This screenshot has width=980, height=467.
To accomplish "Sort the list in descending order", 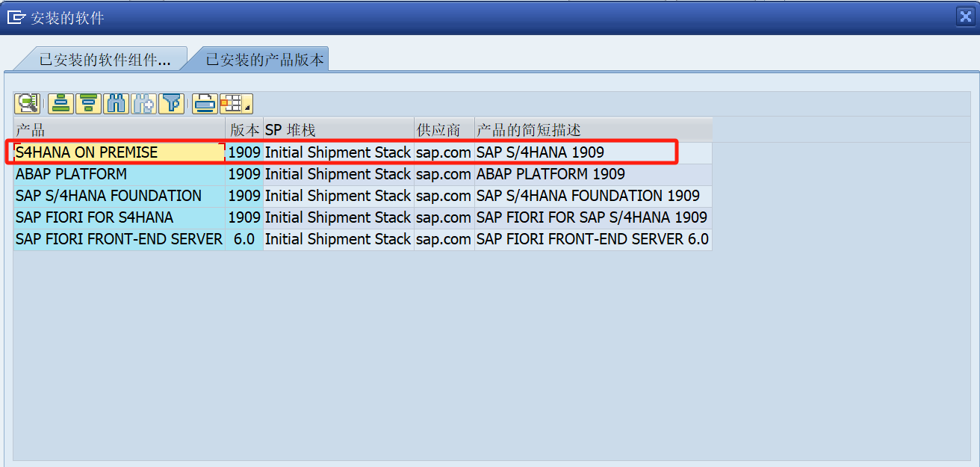I will click(x=88, y=103).
